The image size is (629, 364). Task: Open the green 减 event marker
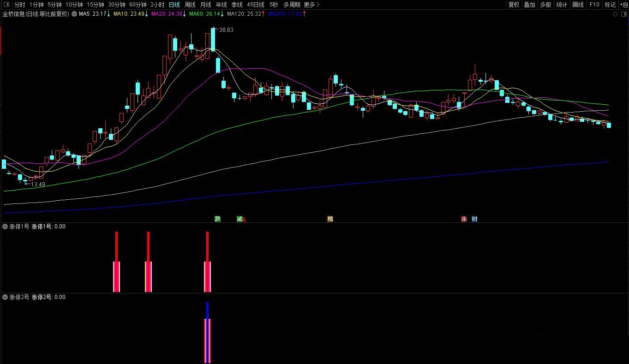pyautogui.click(x=240, y=219)
